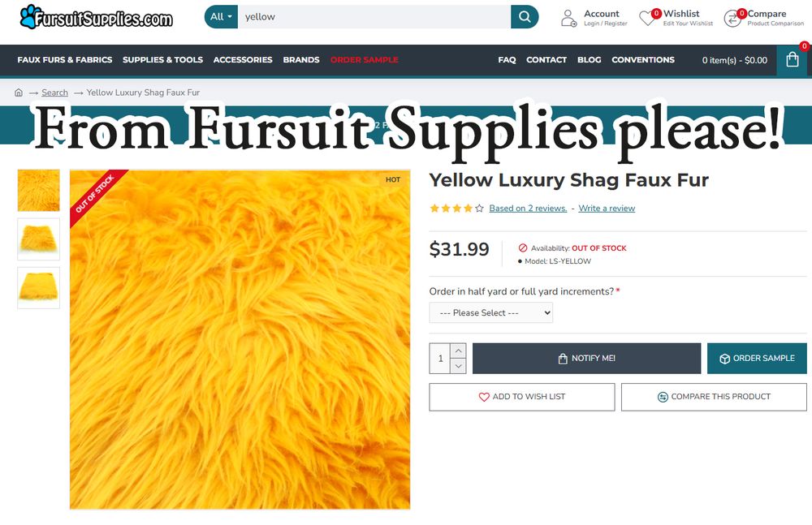The width and height of the screenshot is (812, 525).
Task: Click the home icon in breadcrumb
Action: (19, 93)
